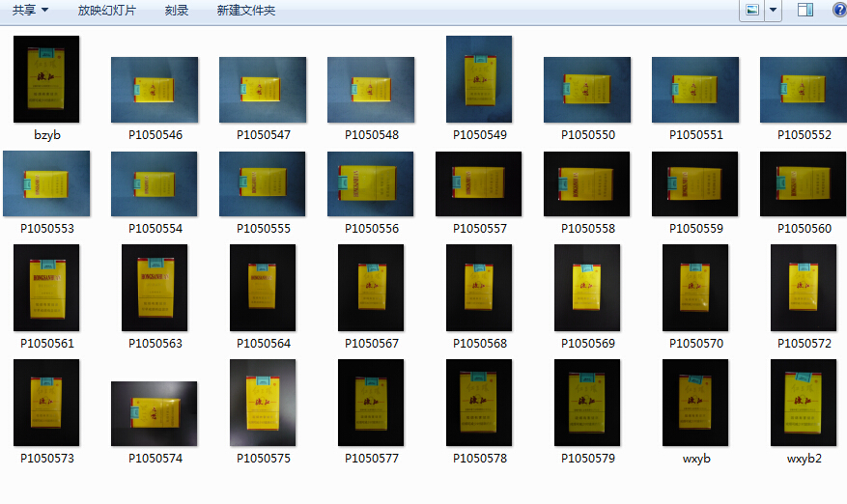Choose image thumbnail P1050570
Screen dimensions: 847x504
pyautogui.click(x=695, y=288)
